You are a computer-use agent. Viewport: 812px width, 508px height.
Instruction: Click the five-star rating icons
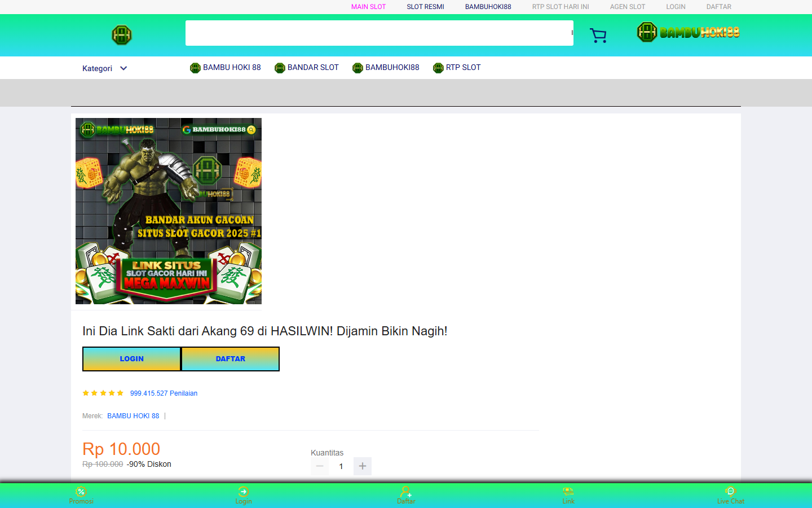tap(103, 393)
